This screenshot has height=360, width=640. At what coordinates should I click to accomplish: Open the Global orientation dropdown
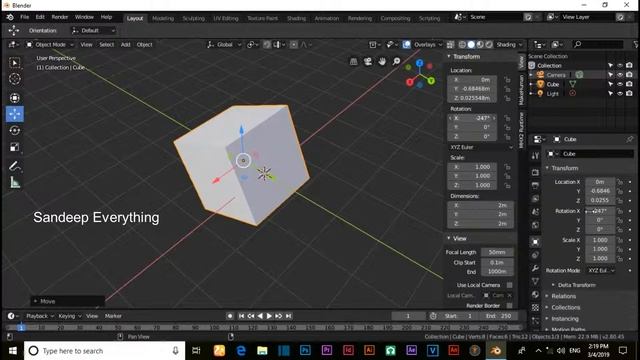pos(224,44)
